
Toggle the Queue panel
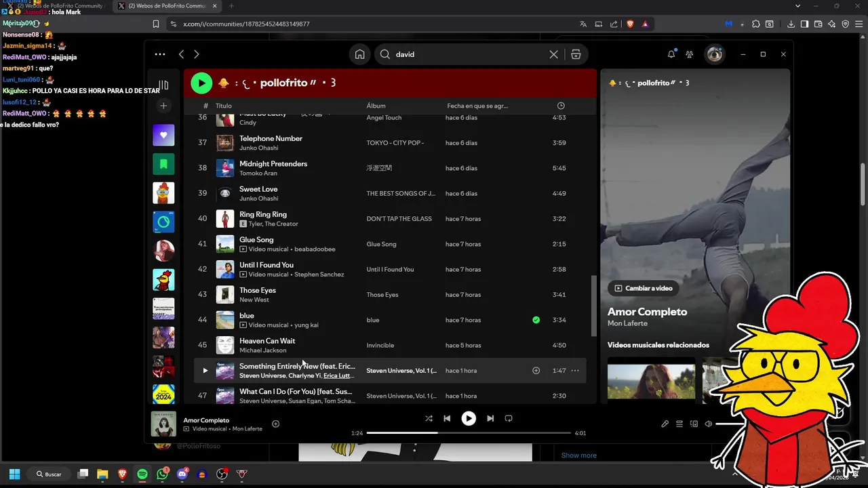click(679, 424)
